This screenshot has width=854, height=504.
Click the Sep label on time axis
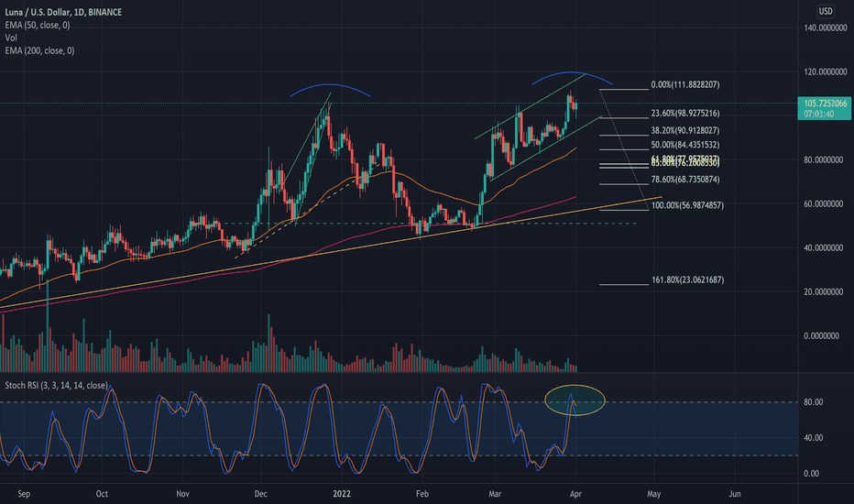click(x=24, y=494)
